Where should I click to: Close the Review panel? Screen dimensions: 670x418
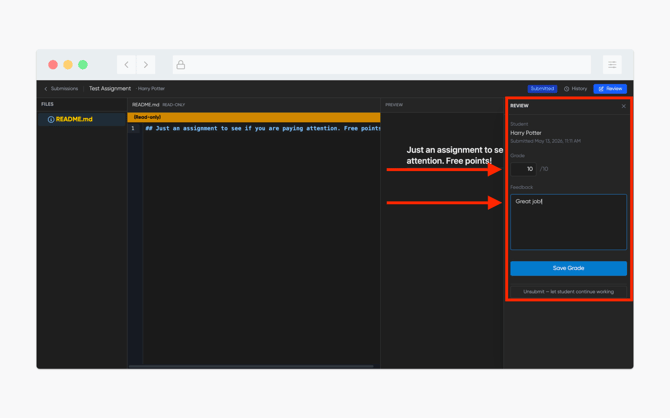(623, 106)
